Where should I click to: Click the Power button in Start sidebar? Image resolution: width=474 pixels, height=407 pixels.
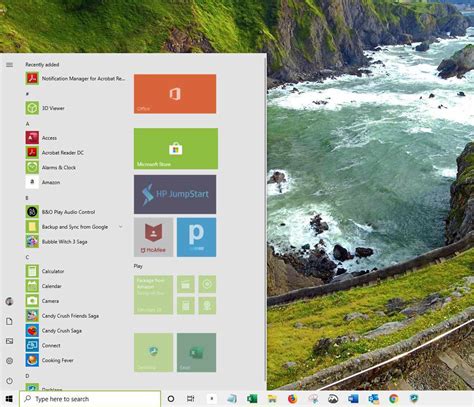tap(9, 381)
